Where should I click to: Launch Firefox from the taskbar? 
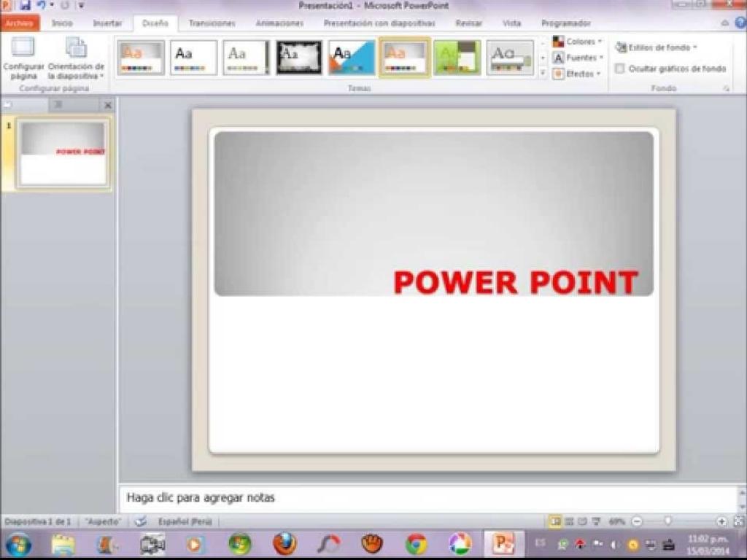click(x=285, y=544)
